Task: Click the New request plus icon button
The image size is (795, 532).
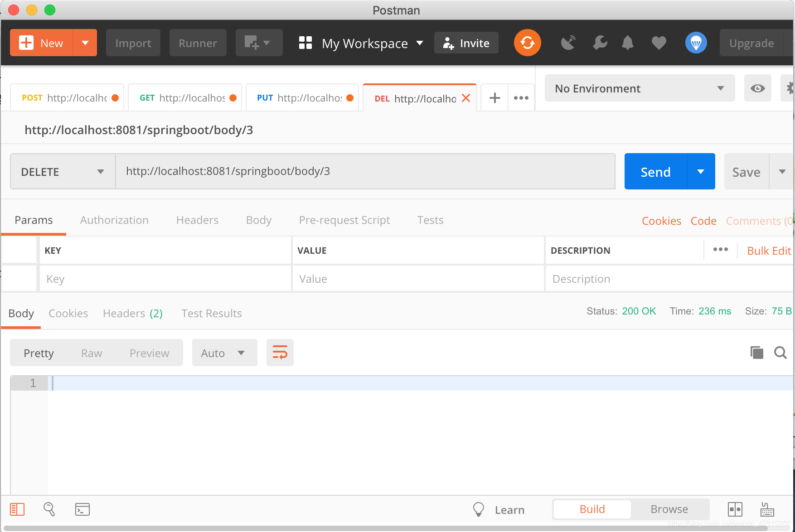Action: [x=41, y=43]
